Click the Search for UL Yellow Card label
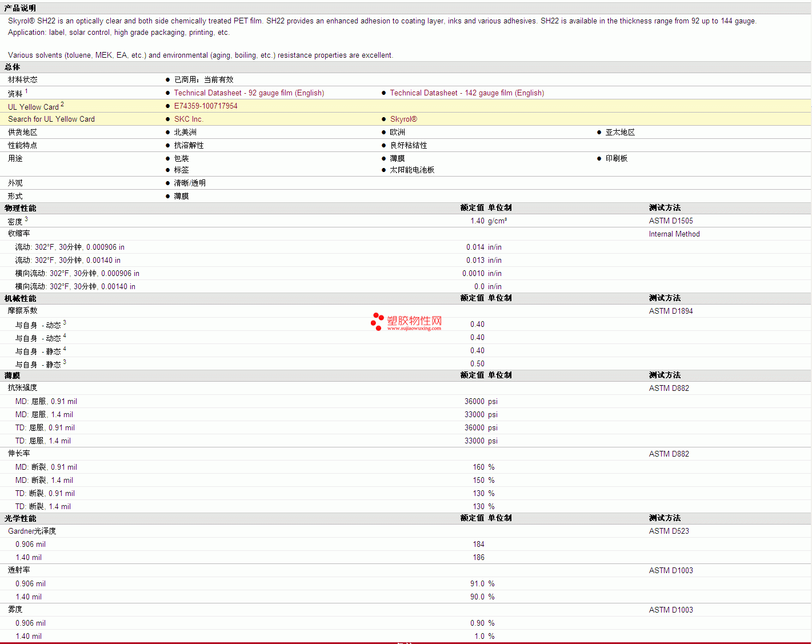This screenshot has height=644, width=812. click(x=51, y=119)
